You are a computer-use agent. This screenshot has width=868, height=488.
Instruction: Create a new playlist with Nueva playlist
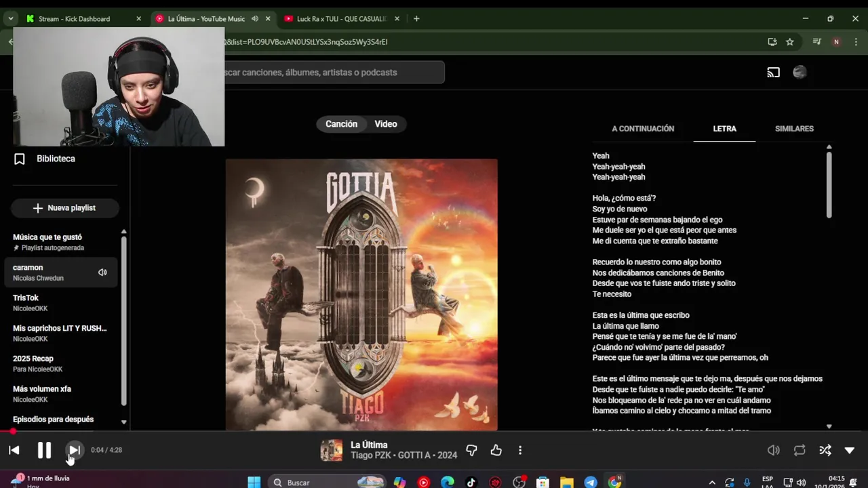click(x=64, y=208)
